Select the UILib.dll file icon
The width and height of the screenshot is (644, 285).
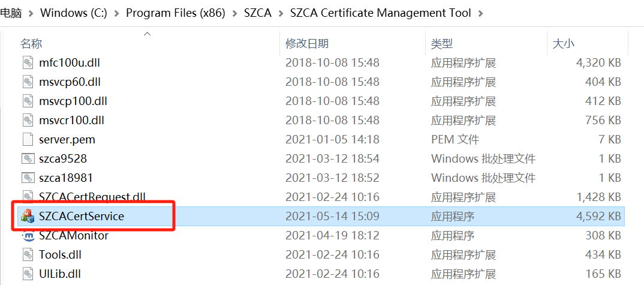click(28, 274)
